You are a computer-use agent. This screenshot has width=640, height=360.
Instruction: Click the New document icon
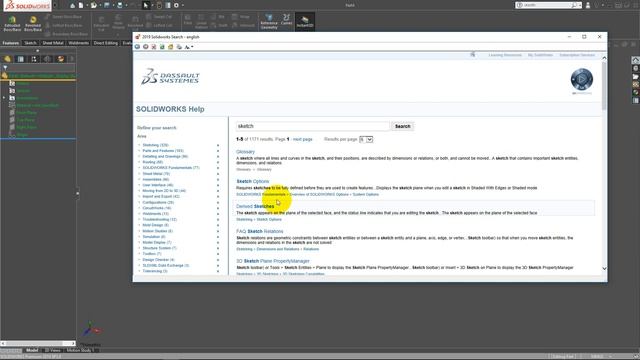point(81,5)
